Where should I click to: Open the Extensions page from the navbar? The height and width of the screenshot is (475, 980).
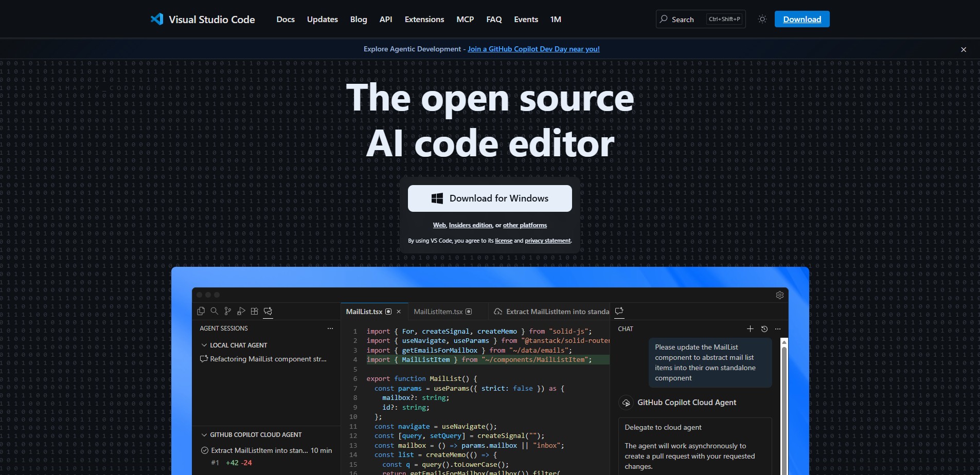pos(424,20)
